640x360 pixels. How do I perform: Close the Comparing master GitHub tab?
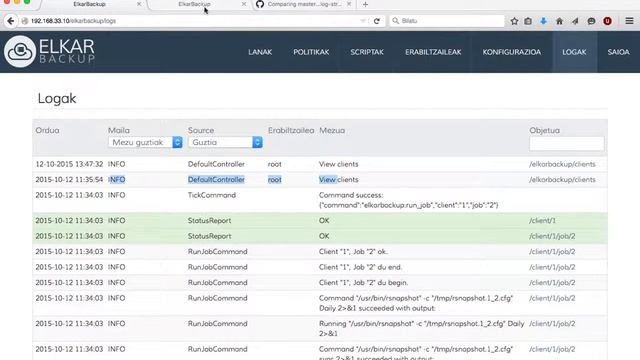349,4
